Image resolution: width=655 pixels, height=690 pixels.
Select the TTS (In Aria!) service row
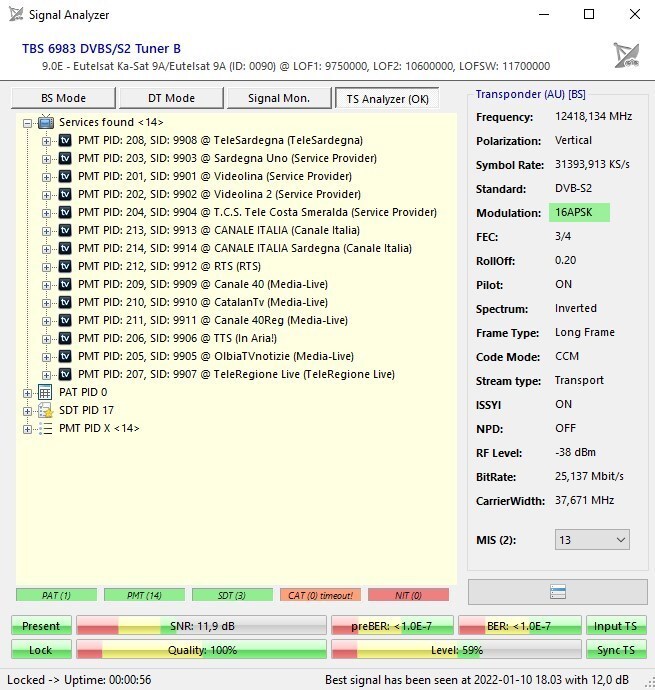[177, 338]
